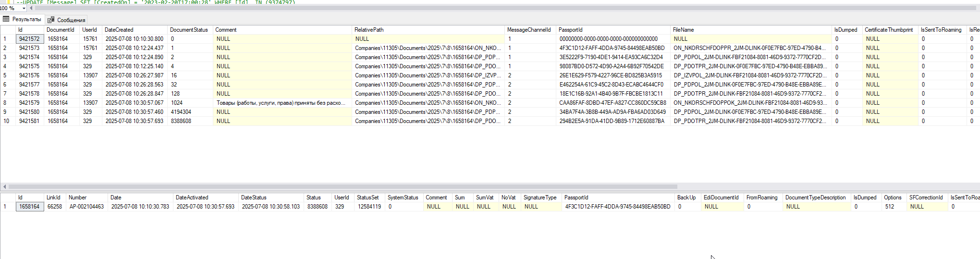Select the StatusSet column header

369,197
